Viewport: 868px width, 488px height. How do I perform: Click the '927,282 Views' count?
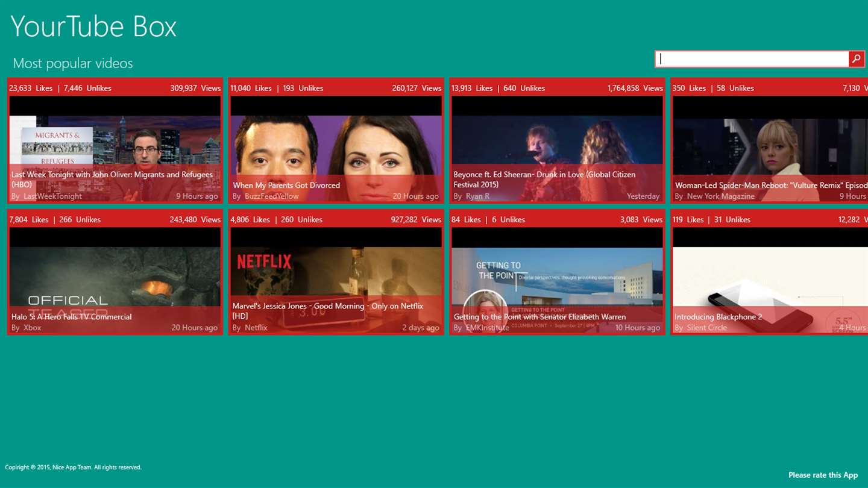pos(416,219)
